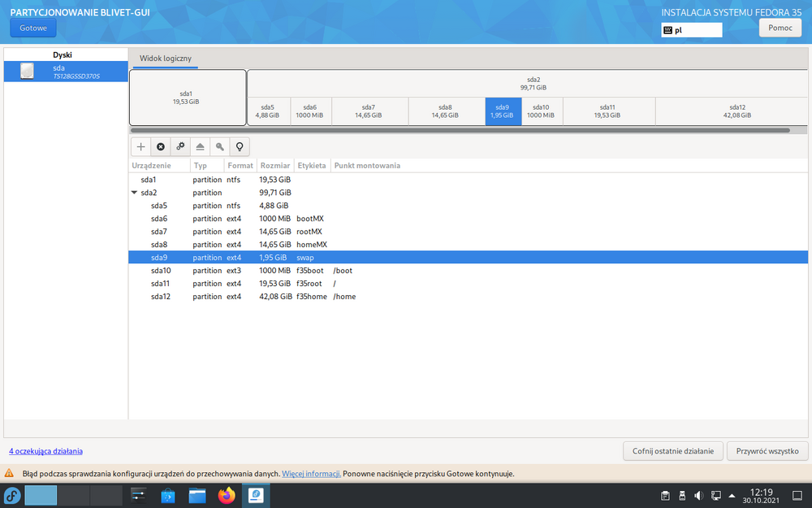Click Przywróć wszystko button
Screen dimensions: 812x508
pyautogui.click(x=767, y=451)
